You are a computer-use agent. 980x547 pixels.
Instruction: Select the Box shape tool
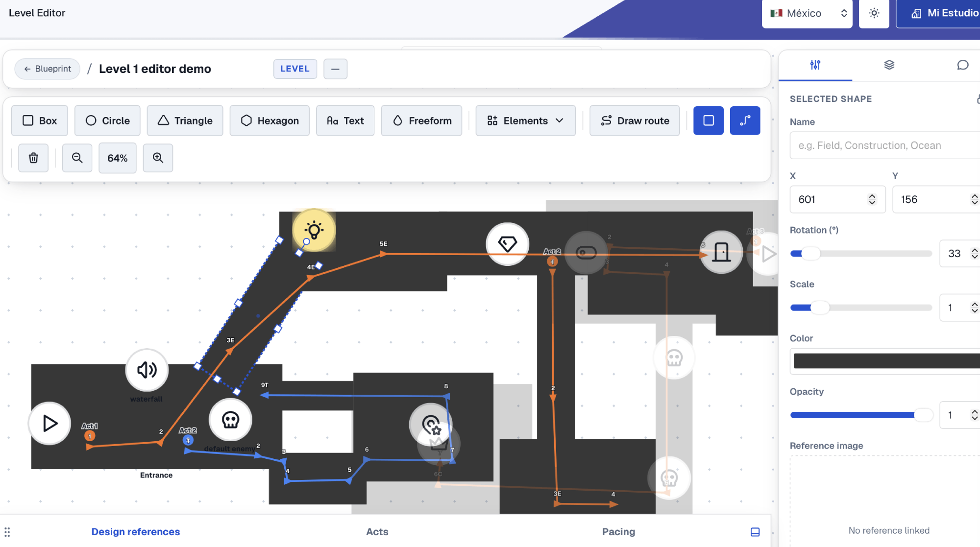tap(40, 120)
